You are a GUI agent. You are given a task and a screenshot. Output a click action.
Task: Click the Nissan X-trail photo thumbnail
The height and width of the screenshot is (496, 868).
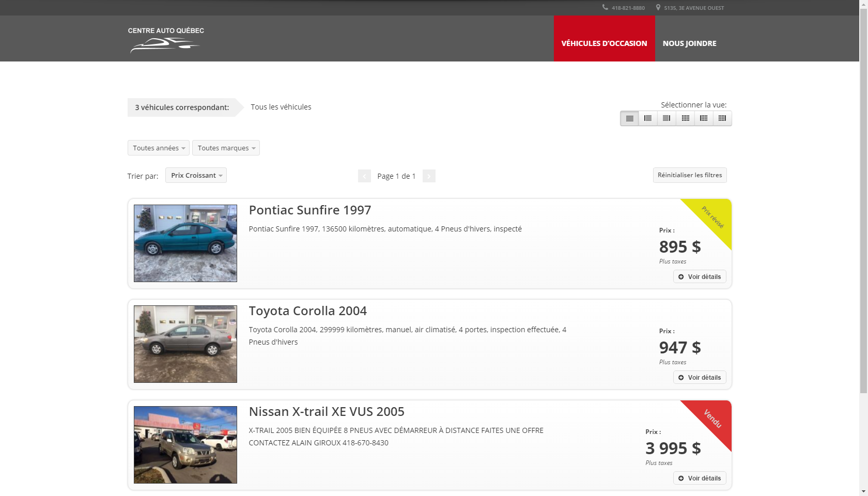[x=185, y=445]
